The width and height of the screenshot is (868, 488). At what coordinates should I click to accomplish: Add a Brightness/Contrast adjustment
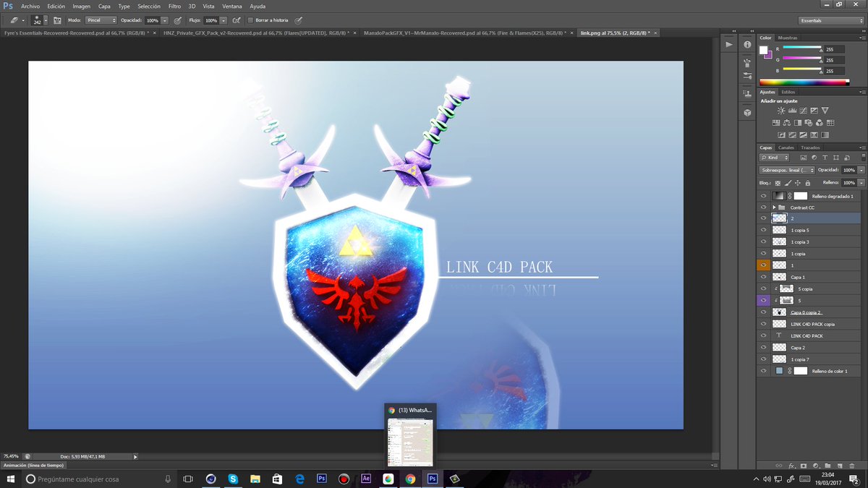(781, 110)
